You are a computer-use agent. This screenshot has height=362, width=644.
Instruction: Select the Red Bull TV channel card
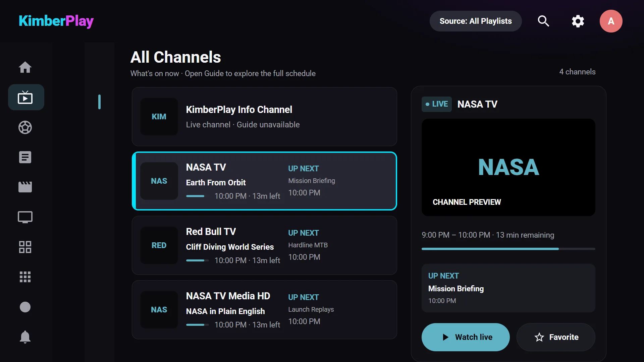(264, 245)
